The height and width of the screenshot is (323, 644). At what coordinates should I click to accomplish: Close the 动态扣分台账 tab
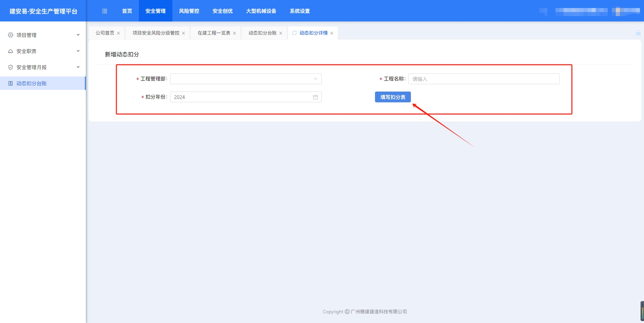[x=281, y=33]
